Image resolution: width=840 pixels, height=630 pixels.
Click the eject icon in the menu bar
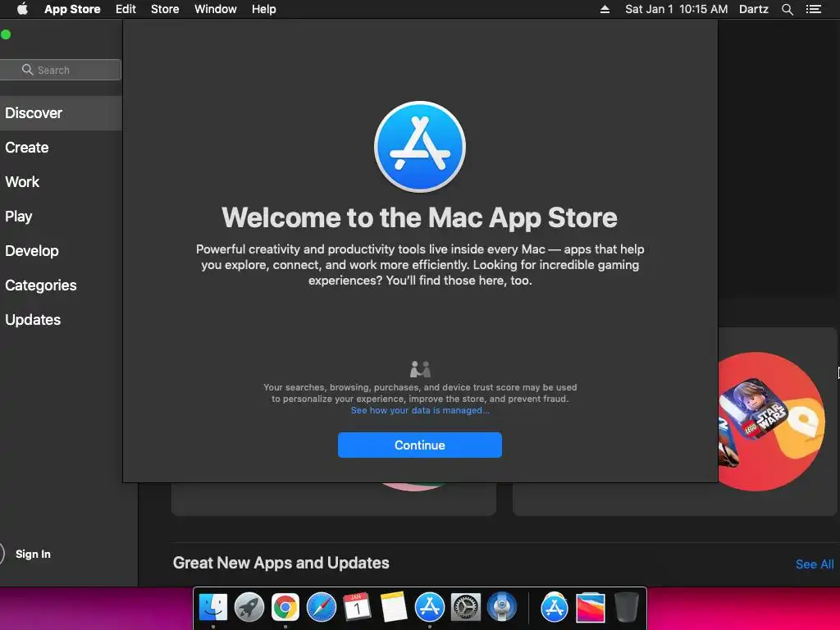(605, 9)
